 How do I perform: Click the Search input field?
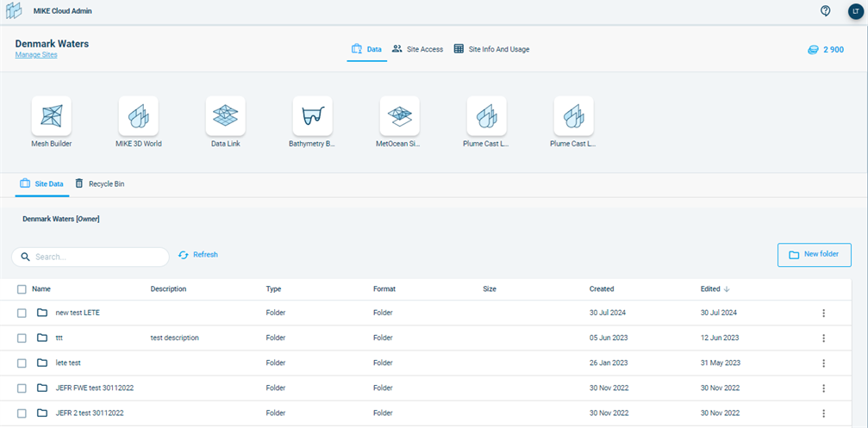pyautogui.click(x=95, y=257)
